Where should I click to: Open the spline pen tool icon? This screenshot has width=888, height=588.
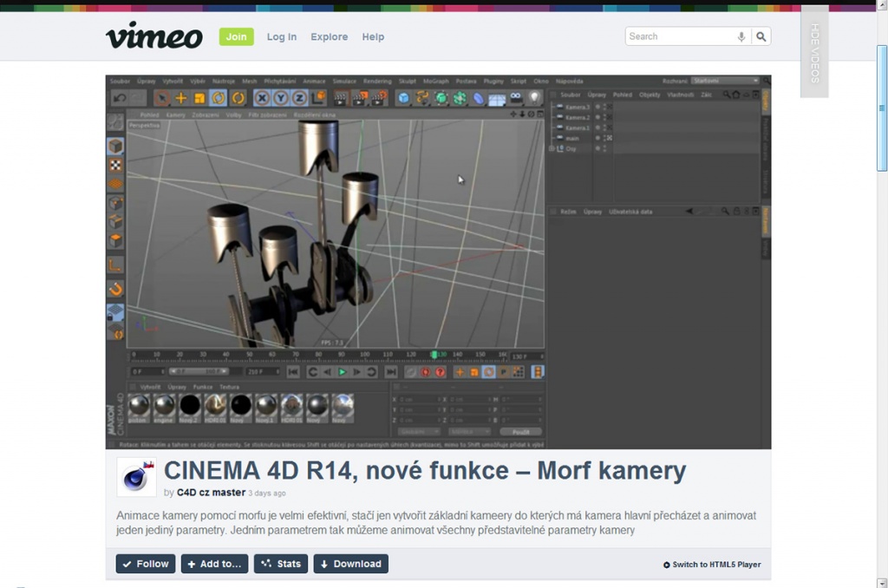point(422,98)
